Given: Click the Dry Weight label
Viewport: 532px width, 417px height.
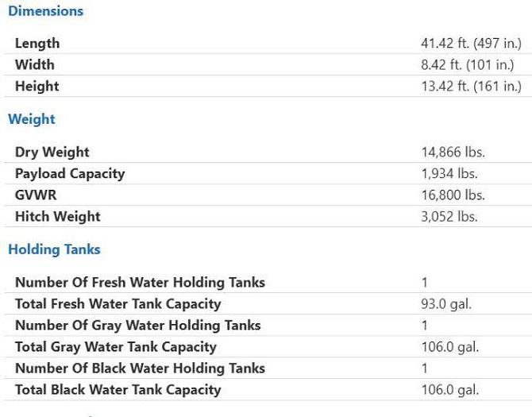Looking at the screenshot, I should click(52, 153).
